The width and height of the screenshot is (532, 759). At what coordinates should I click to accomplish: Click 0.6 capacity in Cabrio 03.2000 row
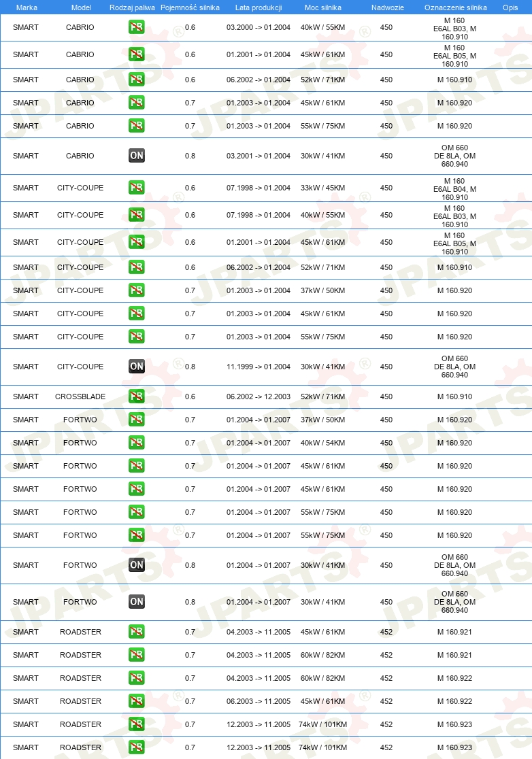pyautogui.click(x=190, y=27)
